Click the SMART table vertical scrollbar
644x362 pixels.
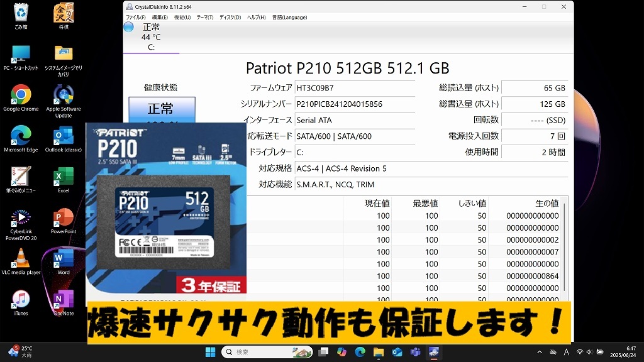pyautogui.click(x=564, y=246)
